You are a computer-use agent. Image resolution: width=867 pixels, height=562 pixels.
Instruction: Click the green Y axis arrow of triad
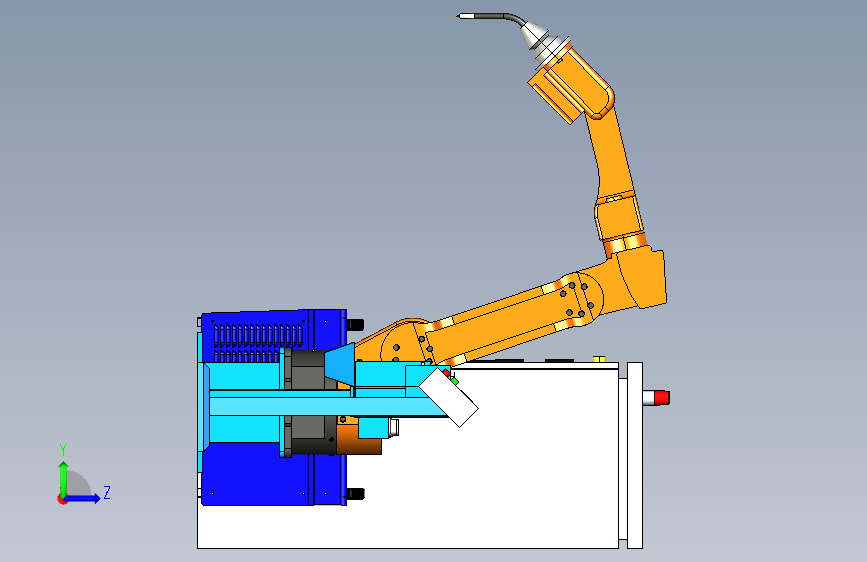click(x=63, y=478)
